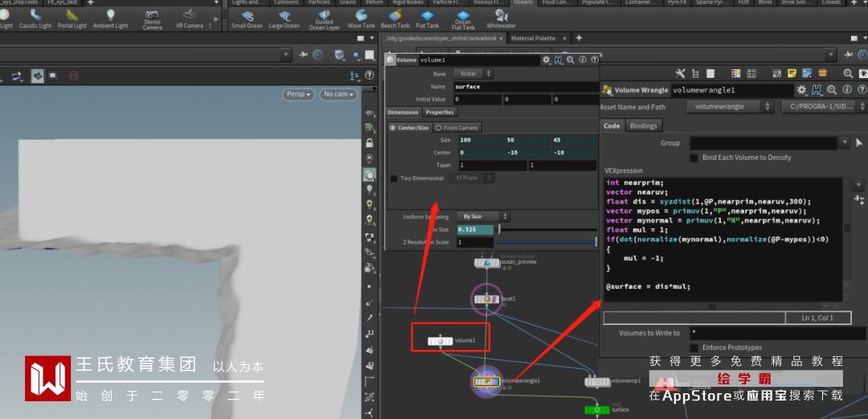Select the Small Ocean shelf tool
Screen dimensions: 868x419
click(x=247, y=19)
